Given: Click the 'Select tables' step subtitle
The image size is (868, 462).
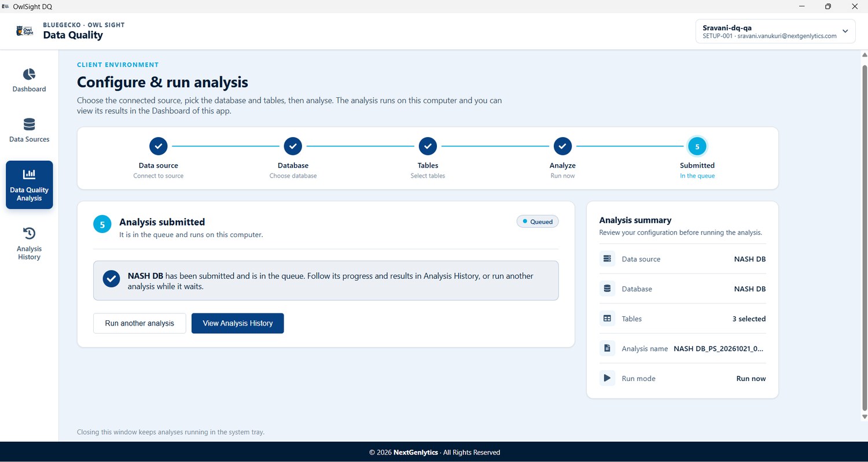Looking at the screenshot, I should 428,176.
